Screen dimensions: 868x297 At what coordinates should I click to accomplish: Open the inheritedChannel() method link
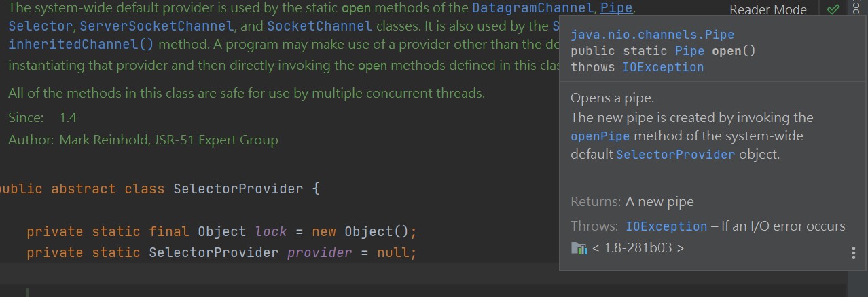coord(81,44)
